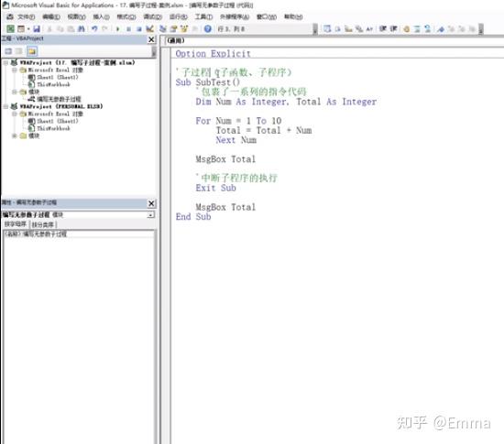Close the 工程 - VBAProject panel

pos(151,39)
